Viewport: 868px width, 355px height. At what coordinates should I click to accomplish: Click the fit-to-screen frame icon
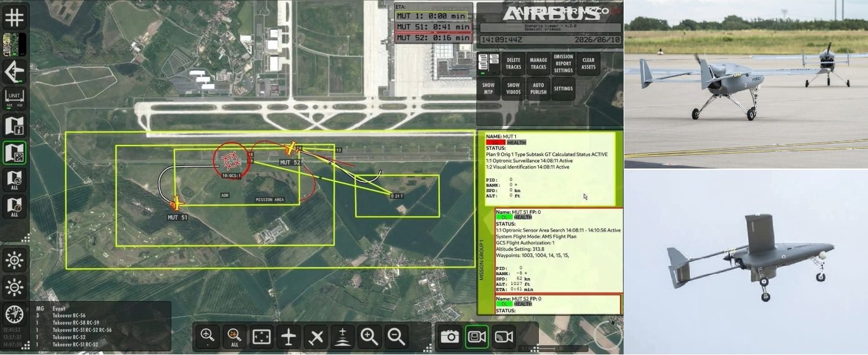pos(262,337)
